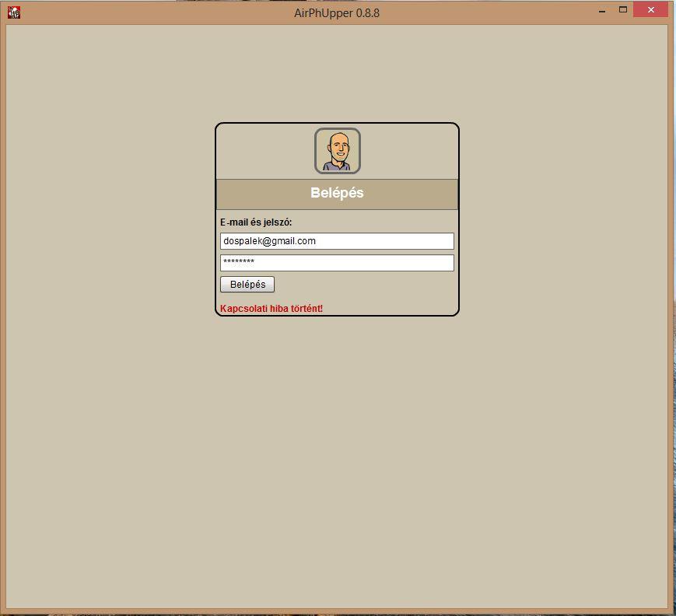Viewport: 676px width, 616px height.
Task: Click the 'E-mail és jelszó:' label
Action: [x=256, y=222]
